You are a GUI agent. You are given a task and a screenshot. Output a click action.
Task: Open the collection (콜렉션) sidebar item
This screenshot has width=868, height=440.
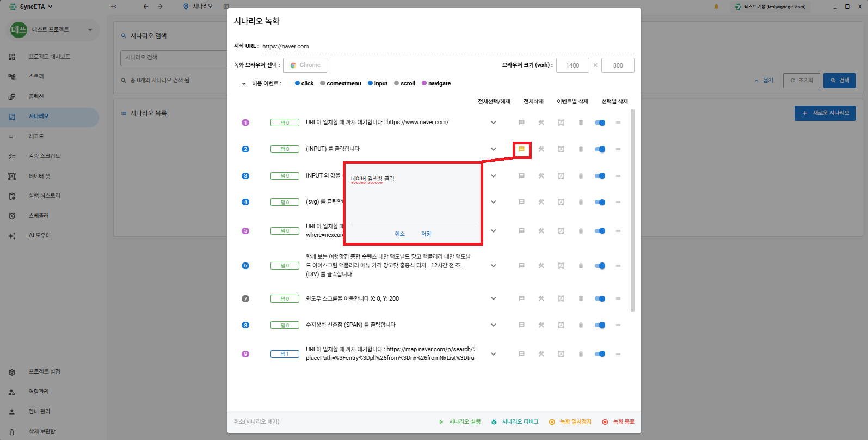(x=50, y=96)
